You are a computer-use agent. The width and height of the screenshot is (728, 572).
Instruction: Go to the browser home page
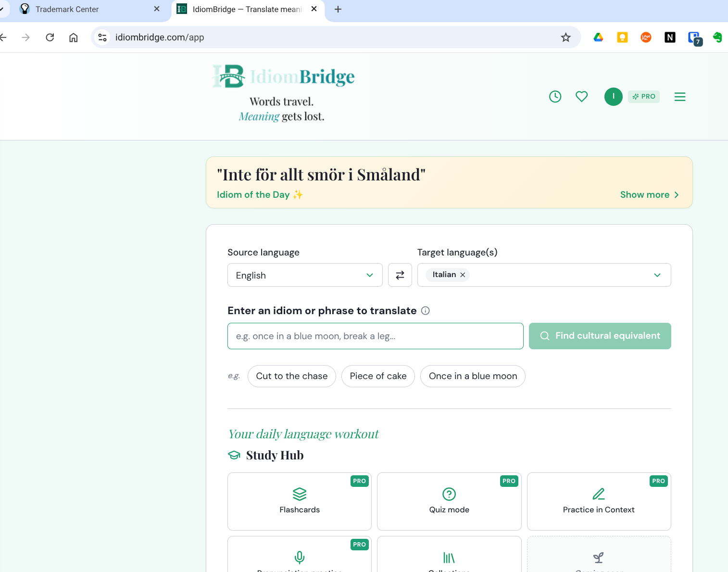click(74, 38)
